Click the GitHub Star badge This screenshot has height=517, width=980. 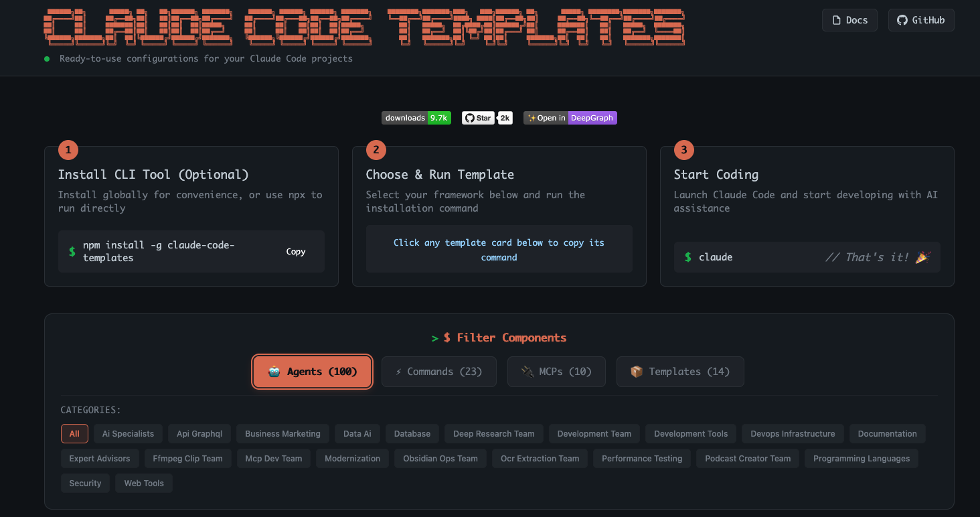pos(487,118)
